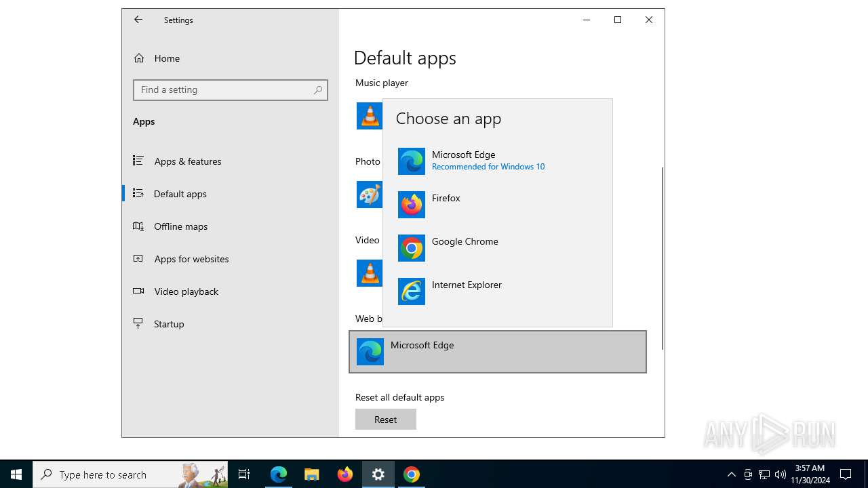
Task: Click the Reset defaults button
Action: pyautogui.click(x=386, y=420)
